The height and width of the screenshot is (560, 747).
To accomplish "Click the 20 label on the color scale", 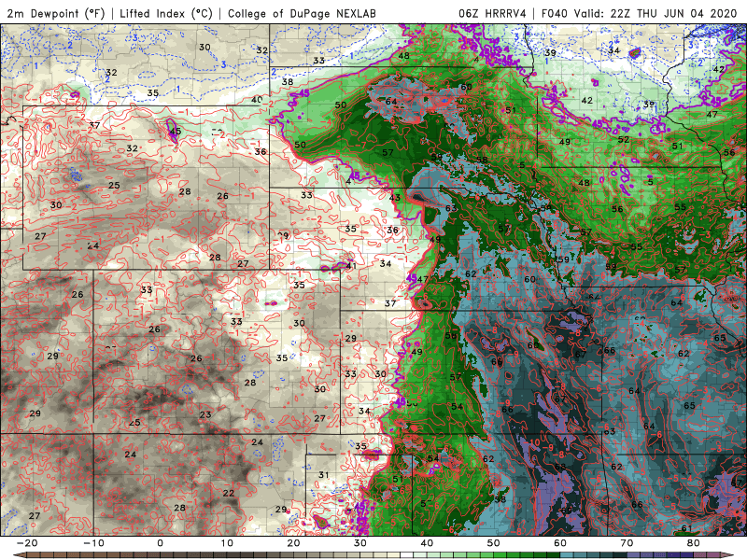I will [x=293, y=543].
